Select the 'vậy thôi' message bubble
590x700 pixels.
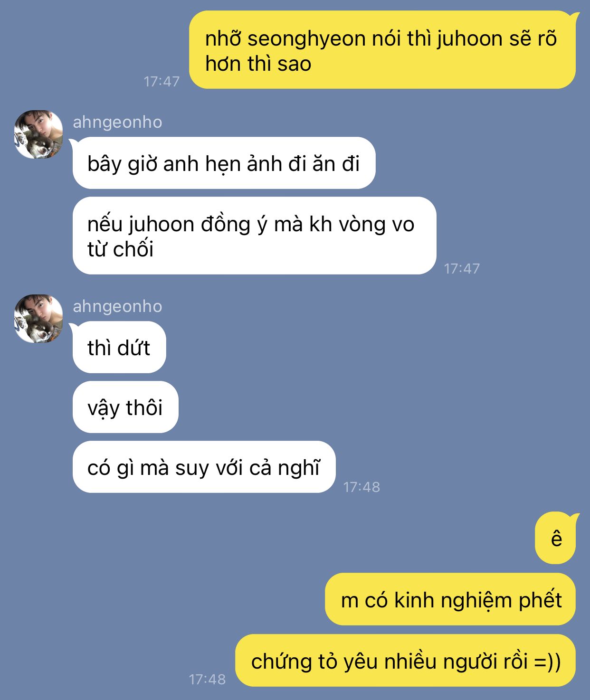pos(125,407)
